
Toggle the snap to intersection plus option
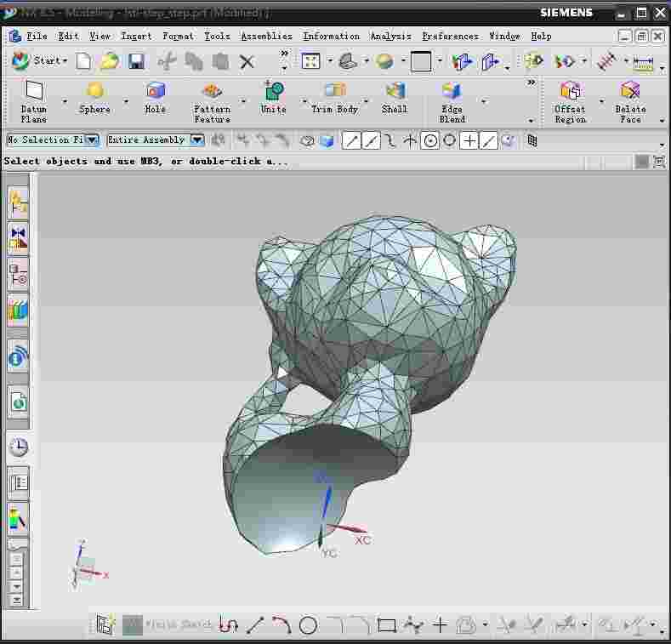tap(469, 141)
